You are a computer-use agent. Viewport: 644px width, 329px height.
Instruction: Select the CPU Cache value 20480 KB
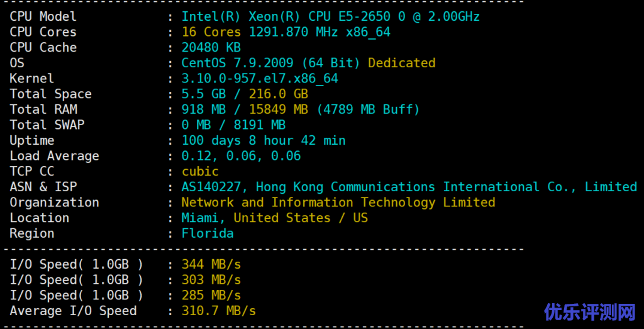pos(211,48)
